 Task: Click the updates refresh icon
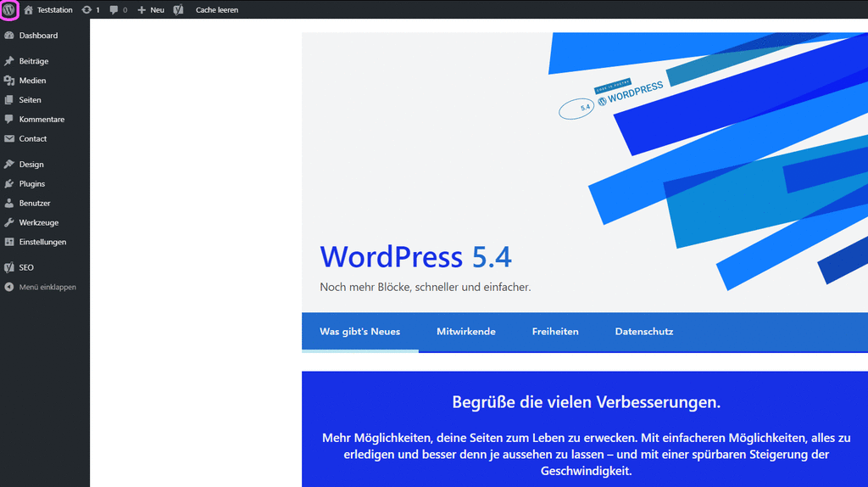[87, 10]
